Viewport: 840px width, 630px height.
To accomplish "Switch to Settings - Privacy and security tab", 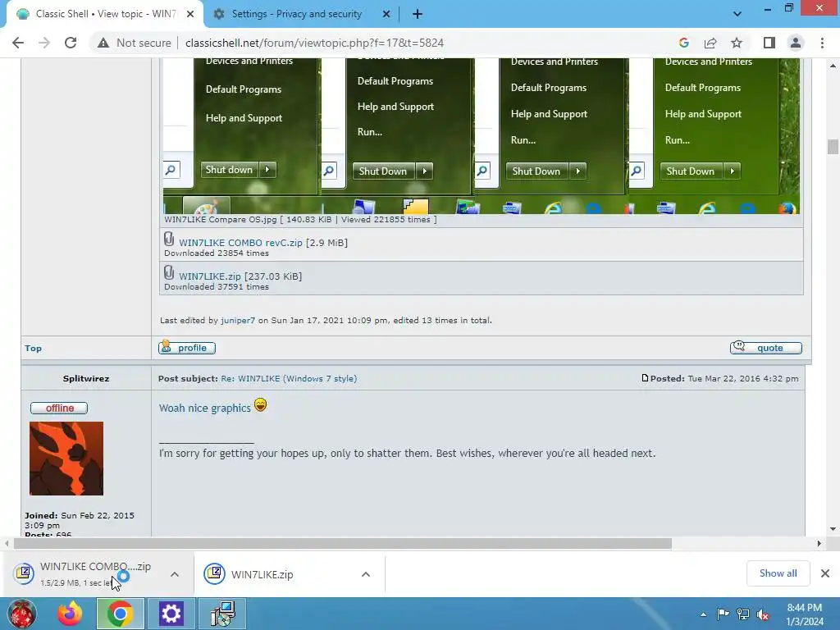I will tap(297, 14).
